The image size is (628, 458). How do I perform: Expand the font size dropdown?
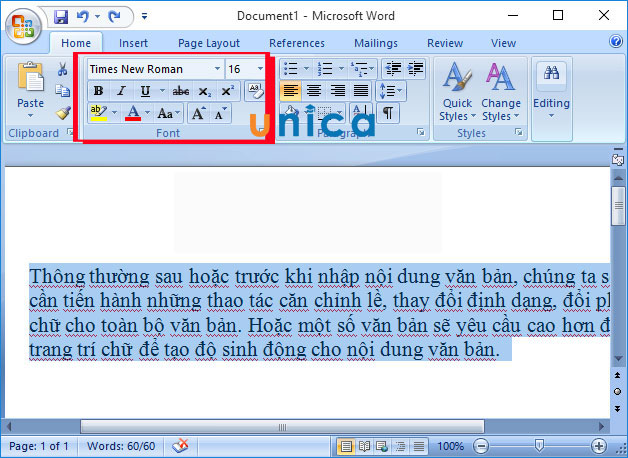[x=260, y=68]
